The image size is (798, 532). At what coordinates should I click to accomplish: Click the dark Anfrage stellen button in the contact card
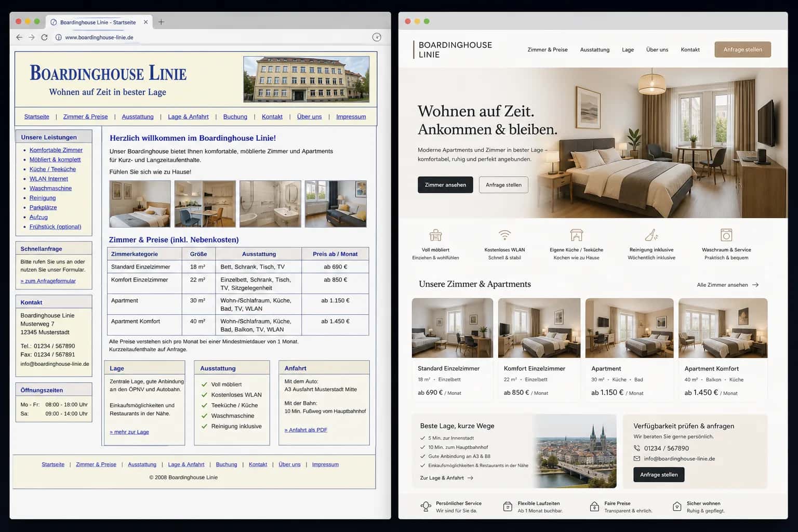pyautogui.click(x=659, y=475)
